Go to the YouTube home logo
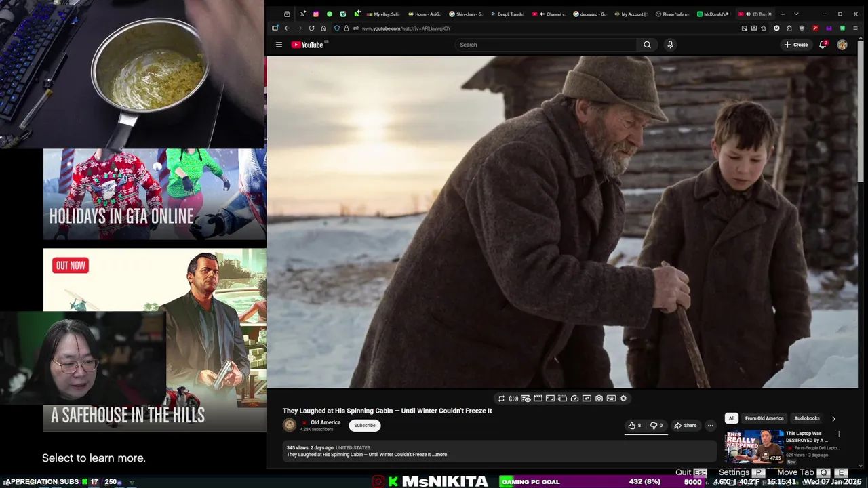Viewport: 868px width, 488px height. pos(307,45)
